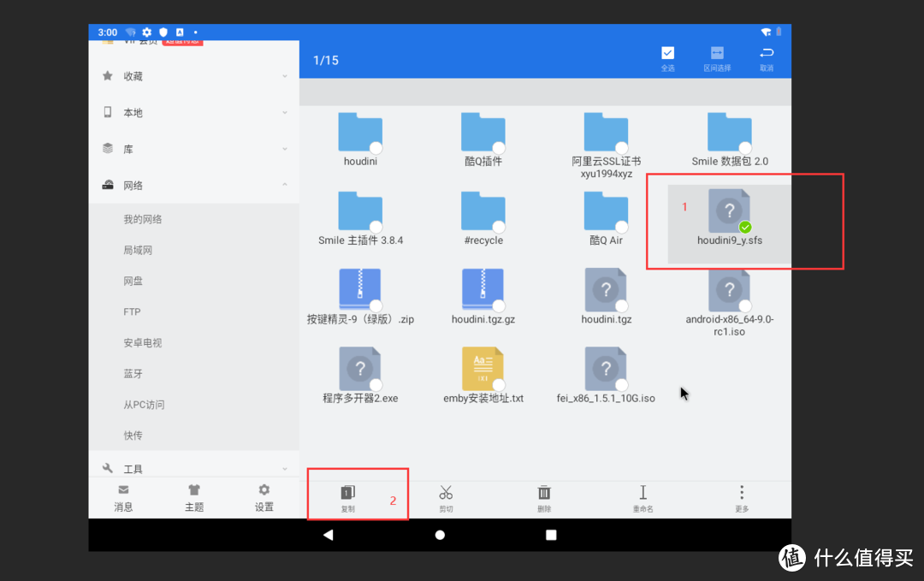Screen dimensions: 924x581
Task: Click the Android recent apps square button
Action: tap(551, 535)
